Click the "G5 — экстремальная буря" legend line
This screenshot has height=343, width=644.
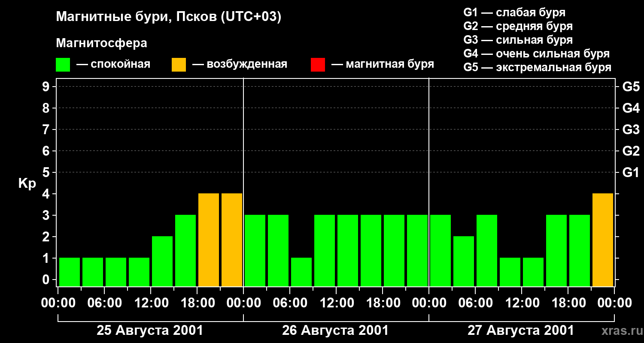(x=538, y=67)
